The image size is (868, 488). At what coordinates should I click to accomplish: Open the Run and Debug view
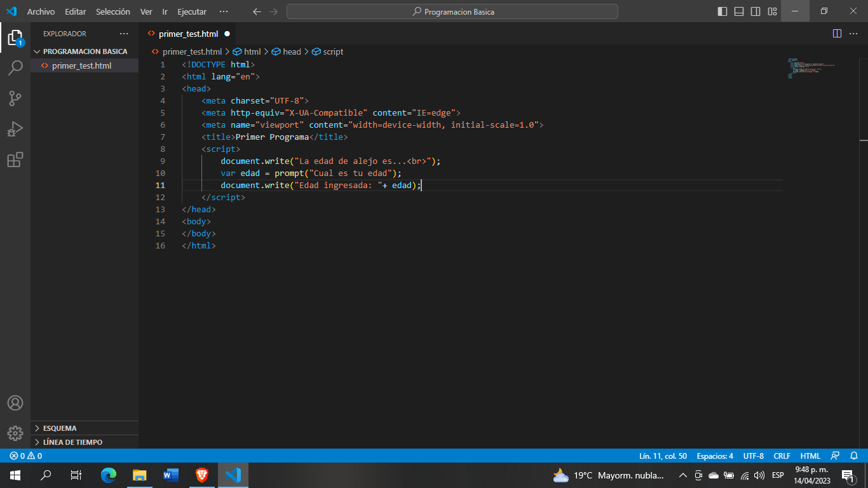(x=15, y=129)
